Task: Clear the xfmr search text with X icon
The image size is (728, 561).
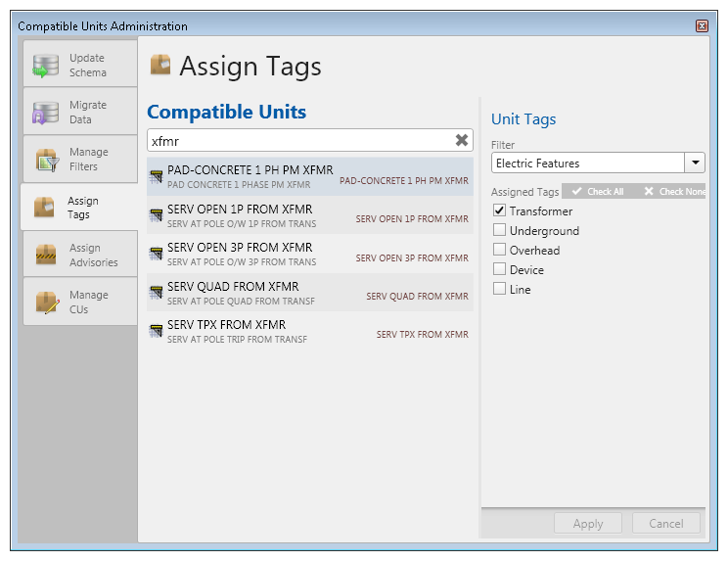Action: (462, 140)
